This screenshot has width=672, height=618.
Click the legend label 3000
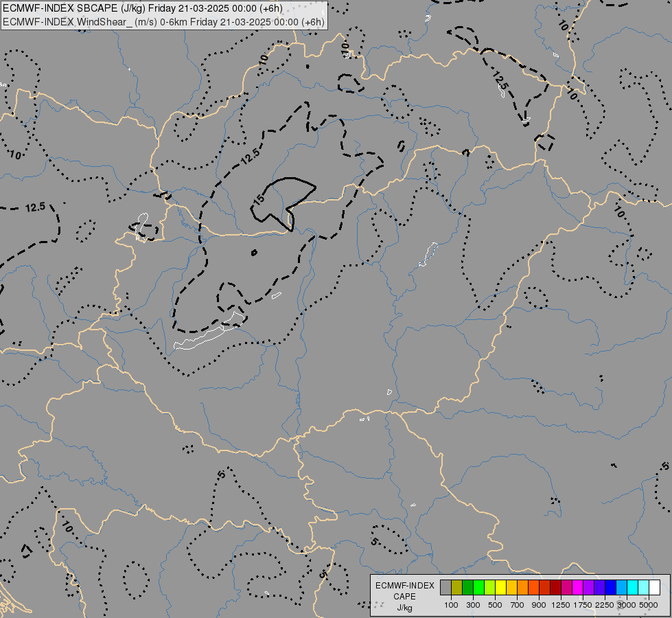tap(627, 605)
